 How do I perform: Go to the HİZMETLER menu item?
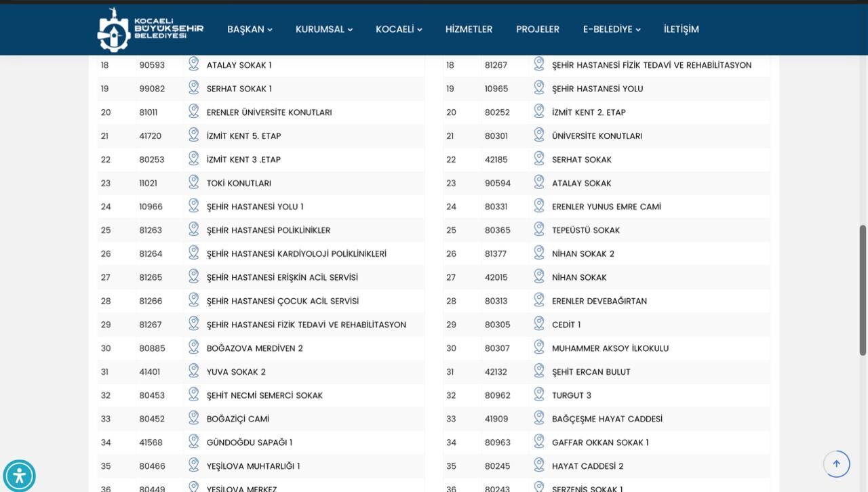pyautogui.click(x=469, y=29)
